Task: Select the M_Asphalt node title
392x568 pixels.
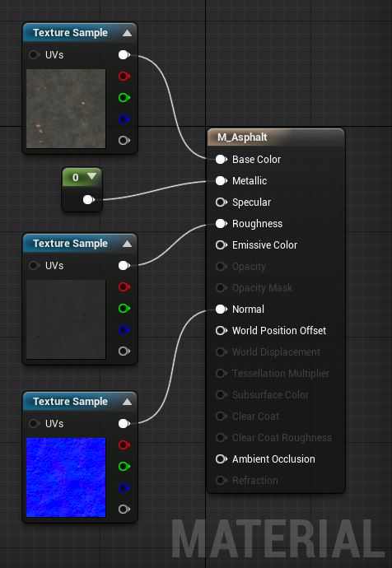Action: [x=242, y=137]
